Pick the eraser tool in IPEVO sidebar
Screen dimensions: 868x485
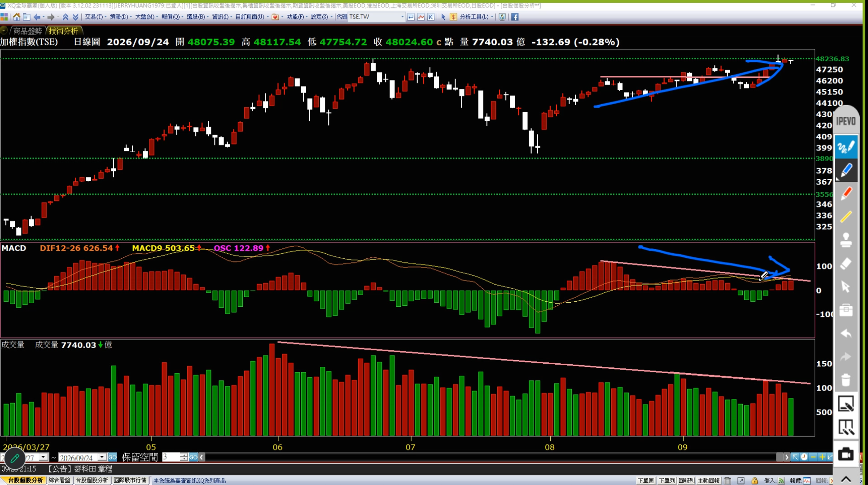(846, 264)
